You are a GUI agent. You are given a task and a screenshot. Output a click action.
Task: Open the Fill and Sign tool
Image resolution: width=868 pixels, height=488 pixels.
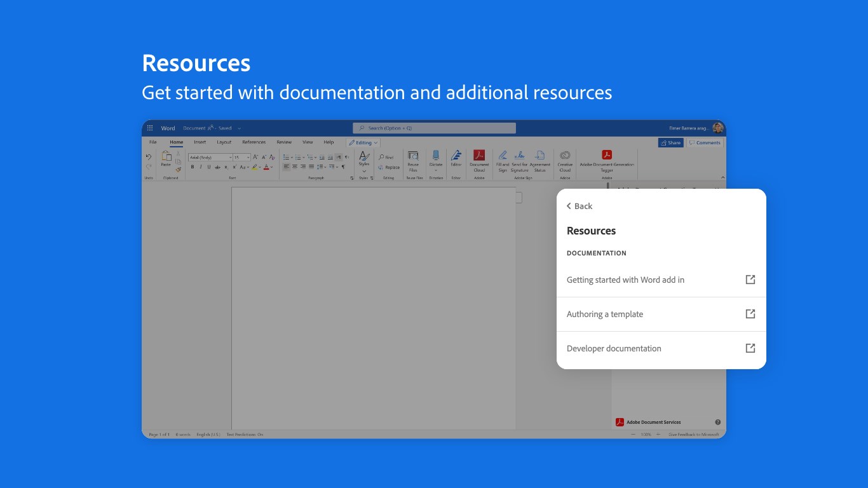point(503,156)
